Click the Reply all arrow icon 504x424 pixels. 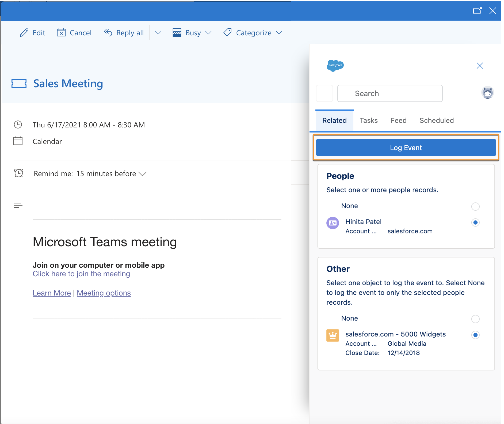[x=108, y=33]
